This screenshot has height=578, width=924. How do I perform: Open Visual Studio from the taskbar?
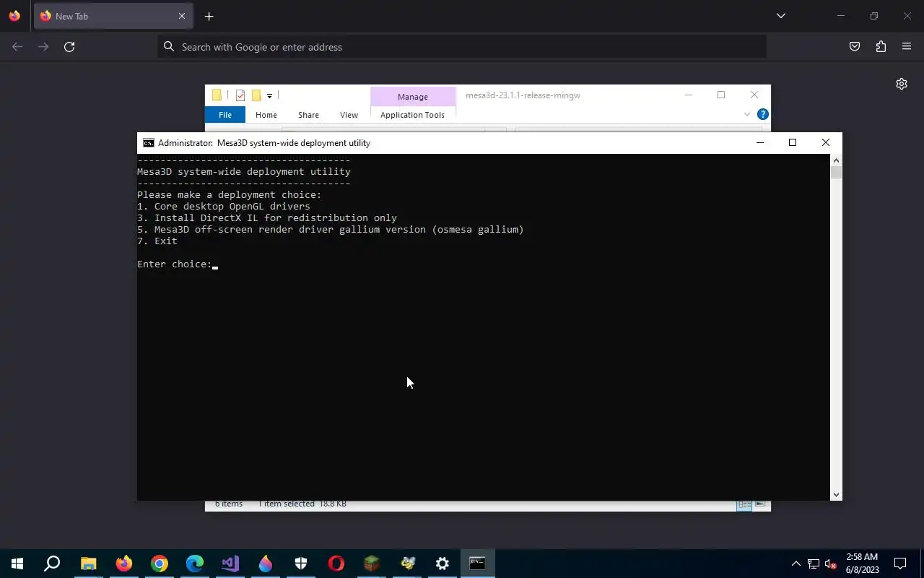pyautogui.click(x=230, y=564)
